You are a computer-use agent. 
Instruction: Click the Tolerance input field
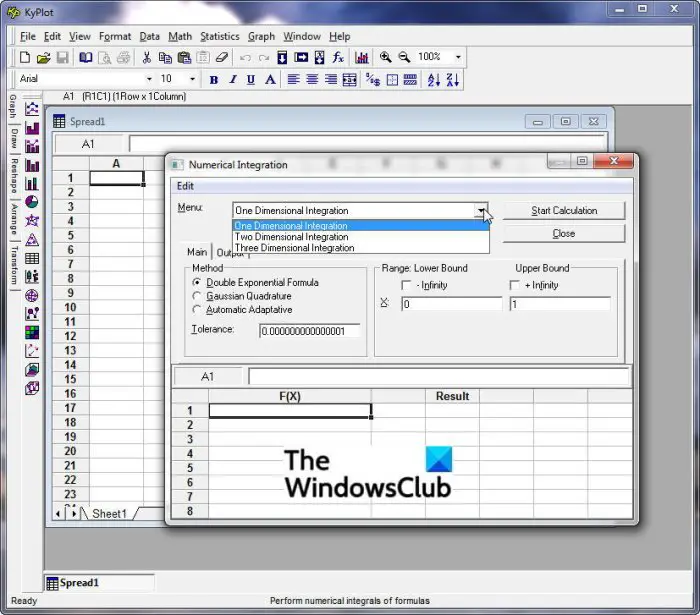309,331
